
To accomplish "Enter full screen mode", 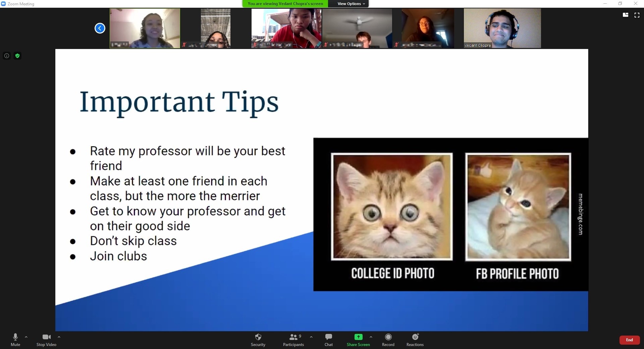I will point(637,15).
